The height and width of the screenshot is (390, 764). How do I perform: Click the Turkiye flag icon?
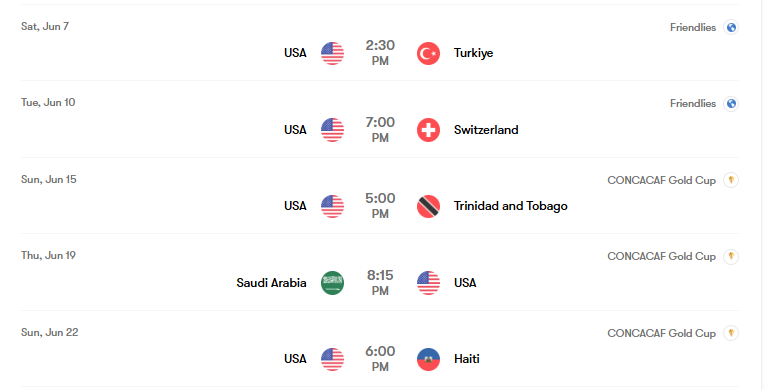pyautogui.click(x=428, y=54)
